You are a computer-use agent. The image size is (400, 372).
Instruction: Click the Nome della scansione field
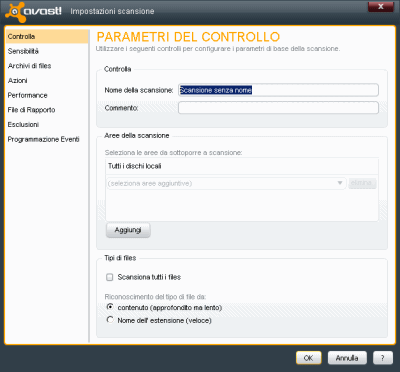pyautogui.click(x=278, y=90)
